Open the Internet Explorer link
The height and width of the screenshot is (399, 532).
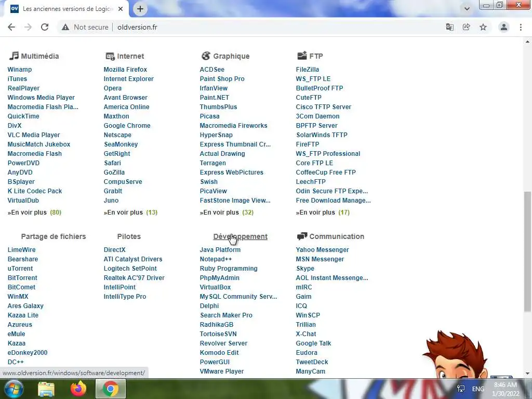129,79
